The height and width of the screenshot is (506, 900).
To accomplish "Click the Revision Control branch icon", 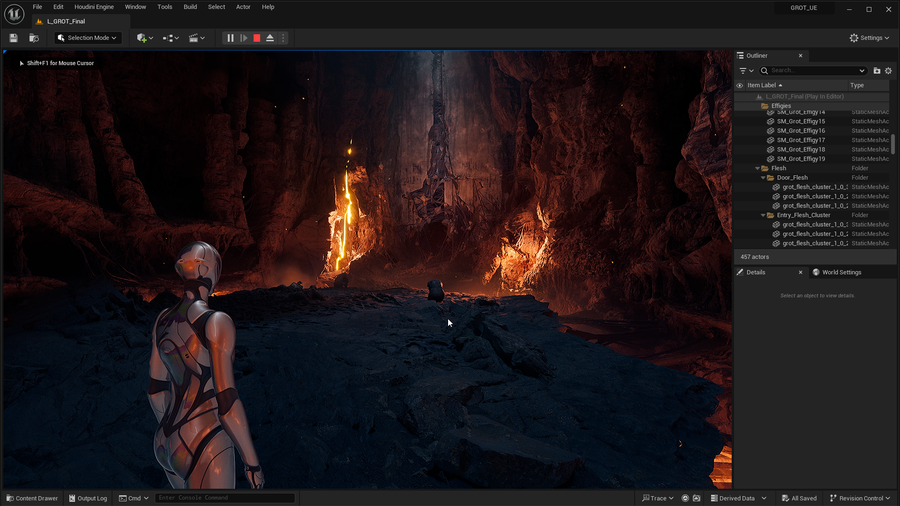I will (x=833, y=498).
